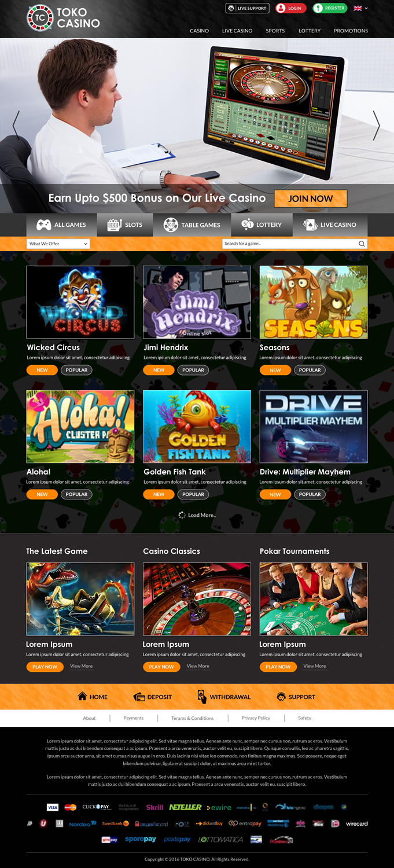Screen dimensions: 394x868
Task: Select the Slots category tab
Action: click(124, 225)
